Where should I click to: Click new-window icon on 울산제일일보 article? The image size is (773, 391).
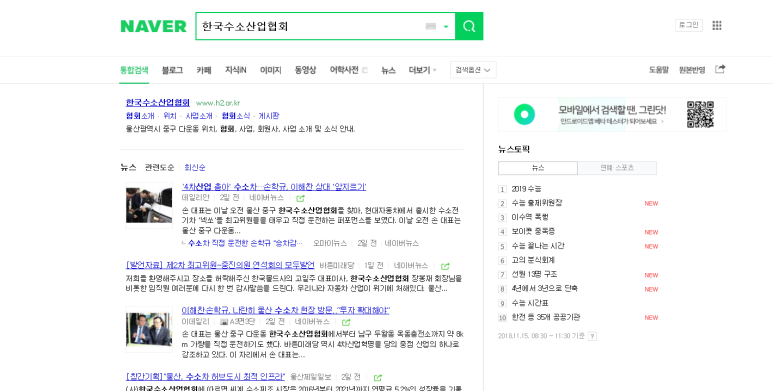(378, 378)
